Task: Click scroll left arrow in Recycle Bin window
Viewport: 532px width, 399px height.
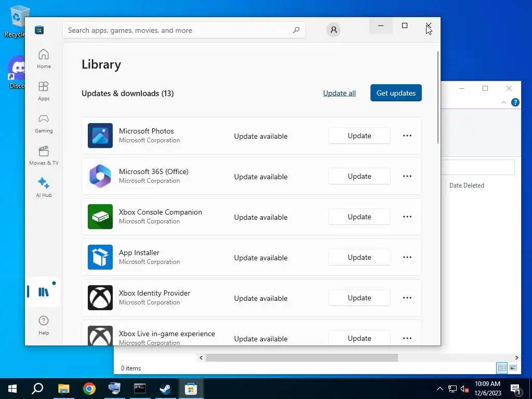Action: click(x=201, y=357)
